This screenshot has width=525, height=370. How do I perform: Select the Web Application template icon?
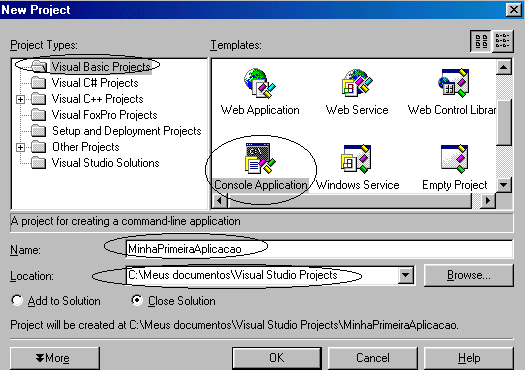(259, 83)
